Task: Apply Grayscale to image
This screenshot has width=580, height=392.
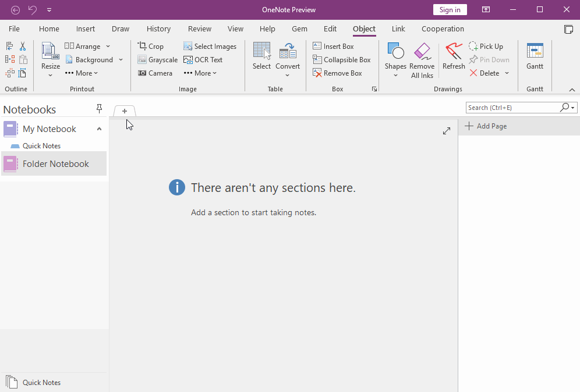Action: tap(158, 59)
